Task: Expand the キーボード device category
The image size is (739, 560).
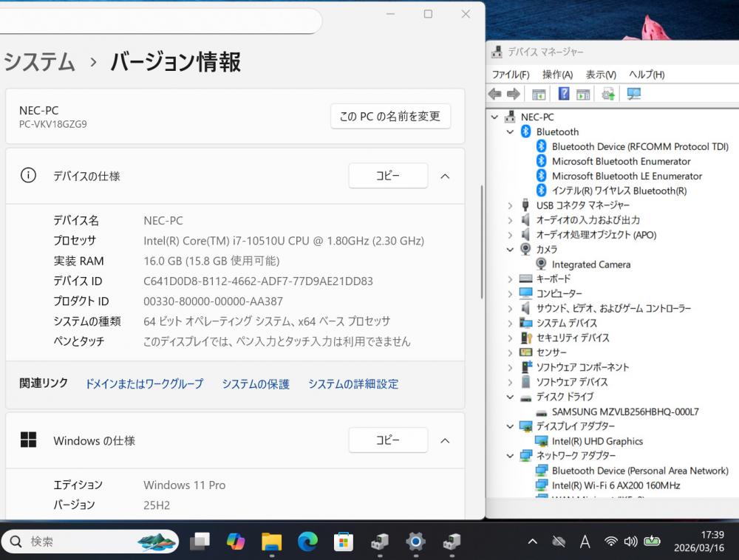Action: click(510, 279)
